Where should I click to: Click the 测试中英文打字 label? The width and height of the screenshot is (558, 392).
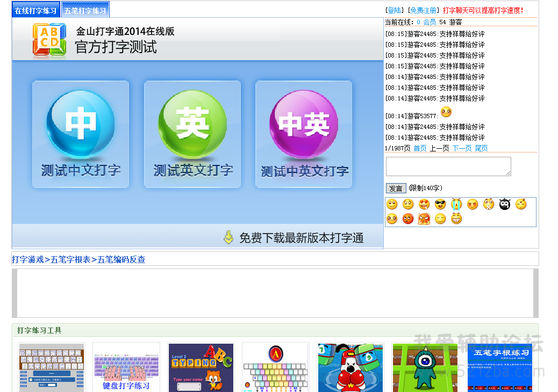pyautogui.click(x=305, y=171)
